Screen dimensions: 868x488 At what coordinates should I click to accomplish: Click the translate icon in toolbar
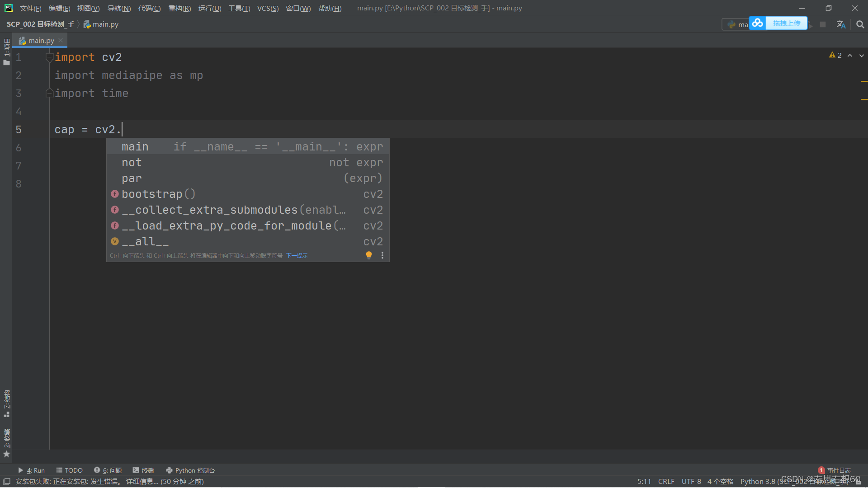click(841, 24)
